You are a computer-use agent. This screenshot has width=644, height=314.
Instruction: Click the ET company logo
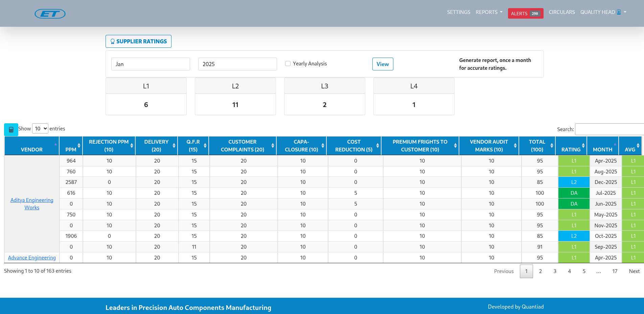[x=50, y=14]
